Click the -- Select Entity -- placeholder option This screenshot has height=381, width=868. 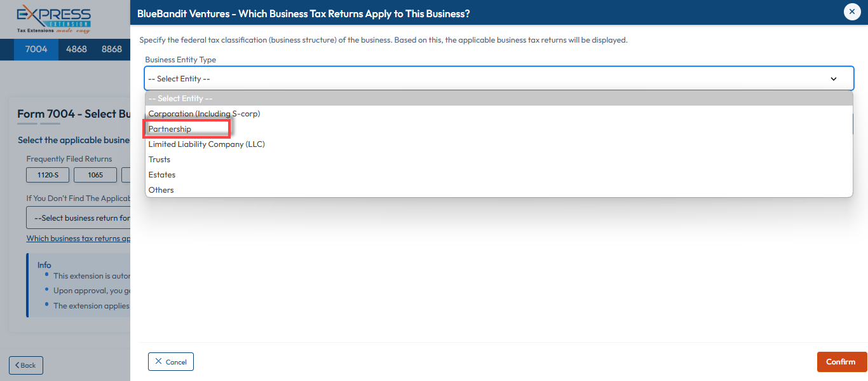499,99
